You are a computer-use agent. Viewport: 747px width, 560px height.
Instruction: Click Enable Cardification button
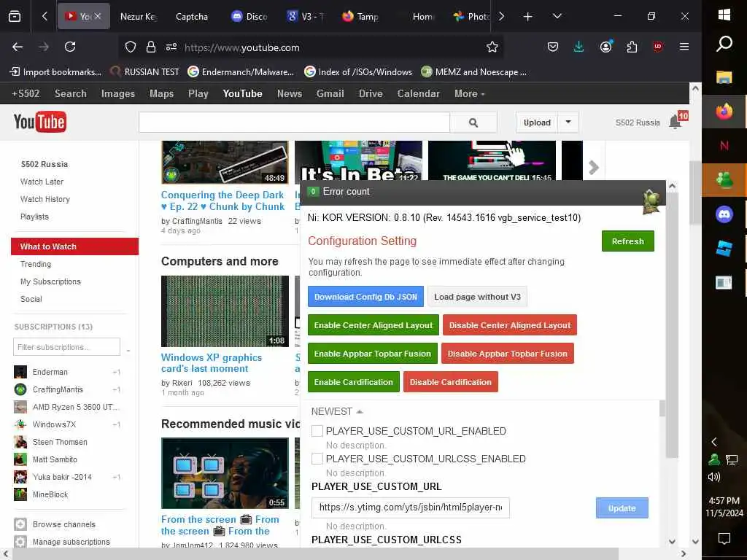[354, 382]
